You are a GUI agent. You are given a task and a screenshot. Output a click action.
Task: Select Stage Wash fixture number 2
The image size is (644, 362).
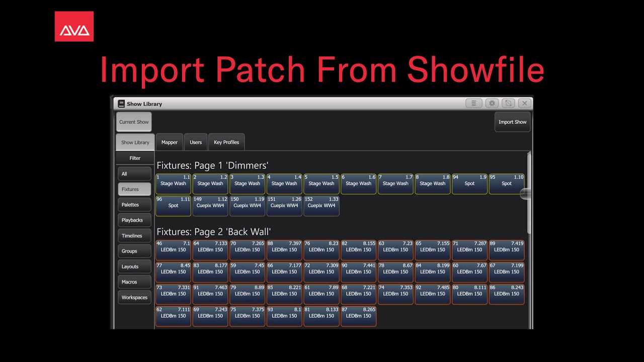[210, 184]
